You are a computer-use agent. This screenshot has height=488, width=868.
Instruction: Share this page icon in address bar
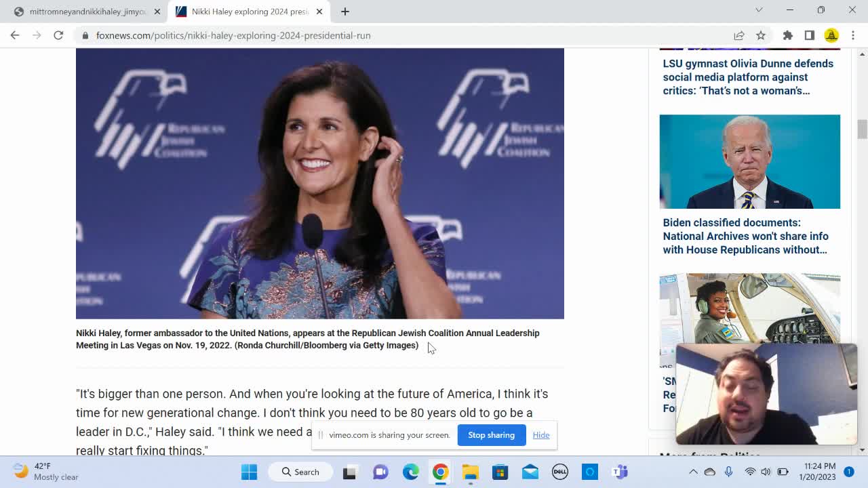pos(739,35)
